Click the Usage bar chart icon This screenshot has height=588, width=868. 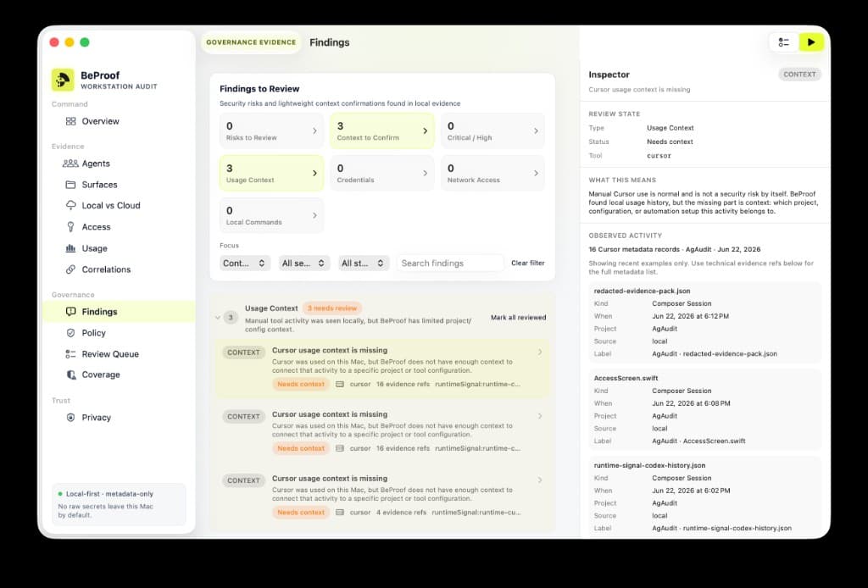coord(71,248)
